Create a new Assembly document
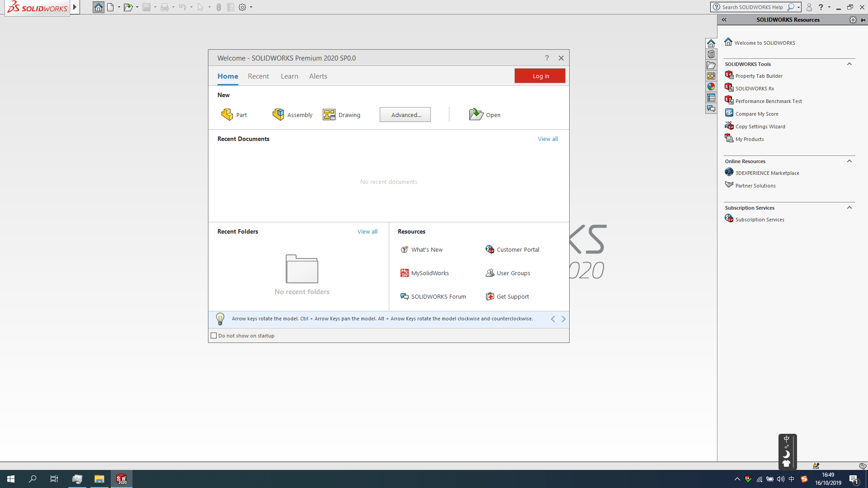The height and width of the screenshot is (488, 868). point(292,115)
